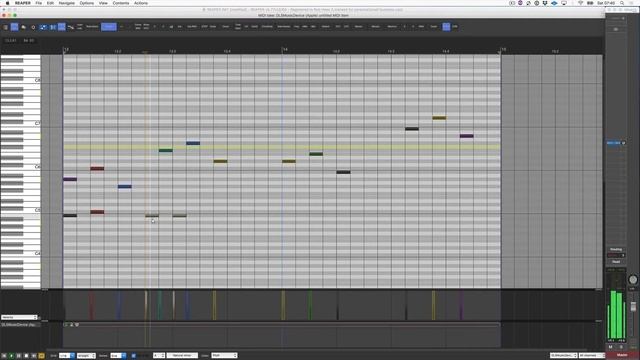This screenshot has width=640, height=360.
Task: Mute the master track with M button
Action: pyautogui.click(x=611, y=347)
